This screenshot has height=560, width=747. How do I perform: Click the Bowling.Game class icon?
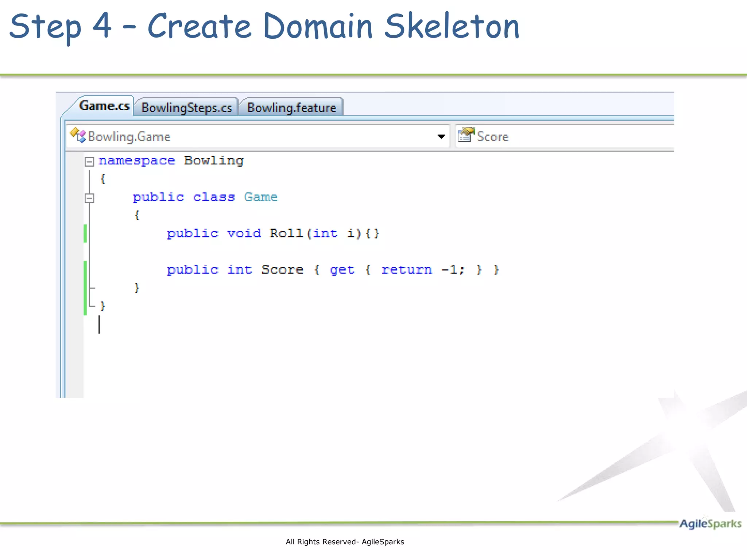[78, 136]
